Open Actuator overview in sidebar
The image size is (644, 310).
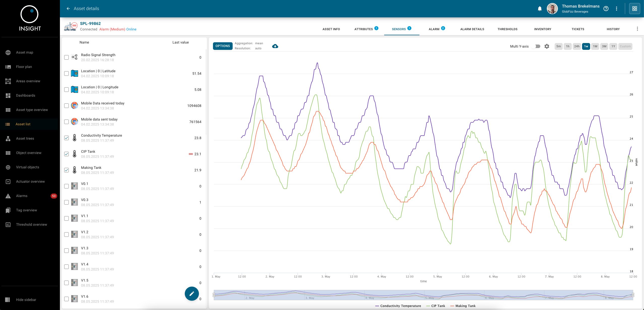coord(30,181)
